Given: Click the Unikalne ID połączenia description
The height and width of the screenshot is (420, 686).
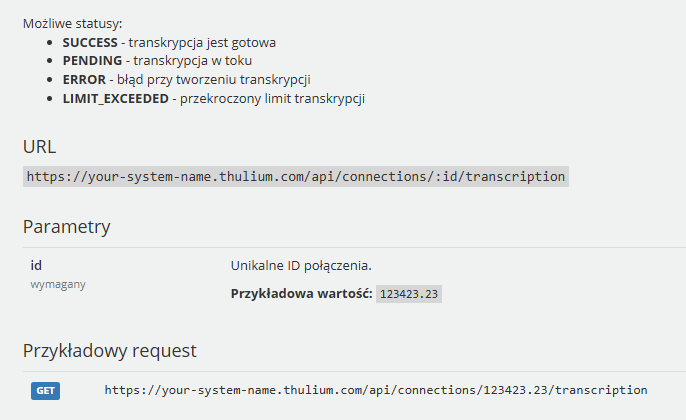Looking at the screenshot, I should [301, 266].
